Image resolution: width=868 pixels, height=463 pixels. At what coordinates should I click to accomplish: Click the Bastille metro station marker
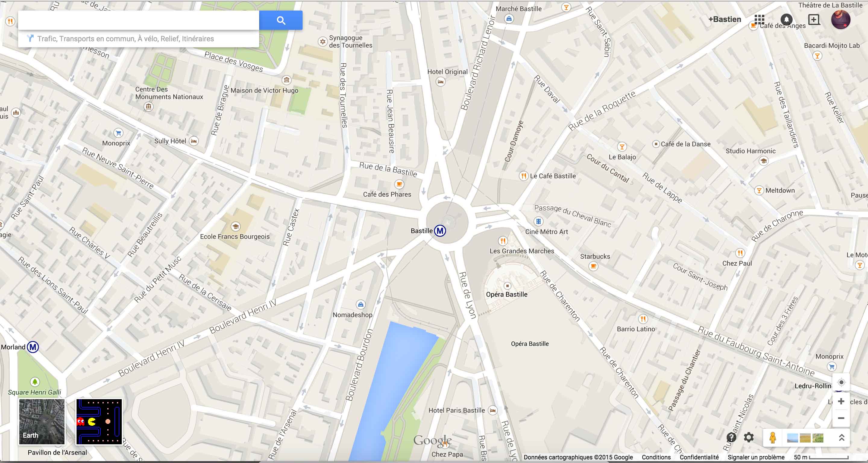click(440, 231)
